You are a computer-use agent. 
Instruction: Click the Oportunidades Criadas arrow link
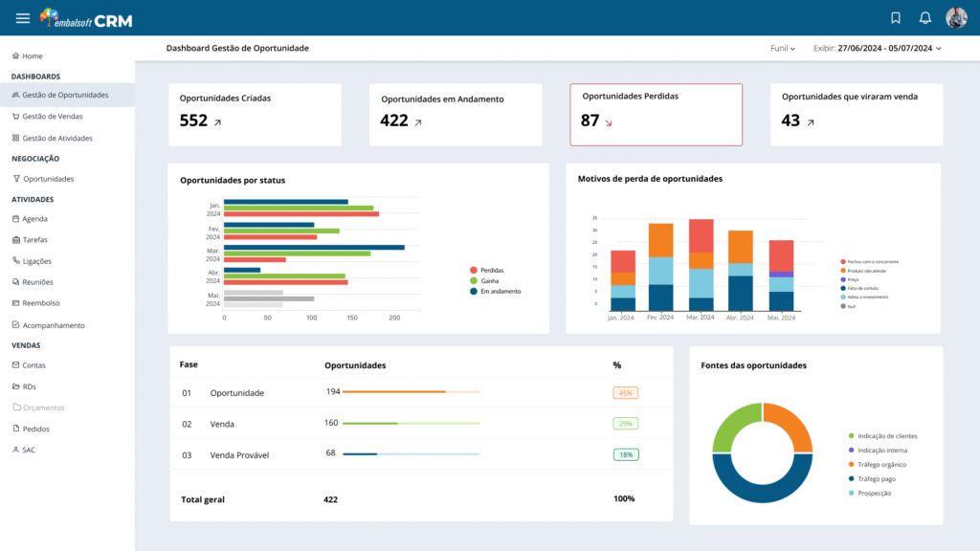(217, 122)
